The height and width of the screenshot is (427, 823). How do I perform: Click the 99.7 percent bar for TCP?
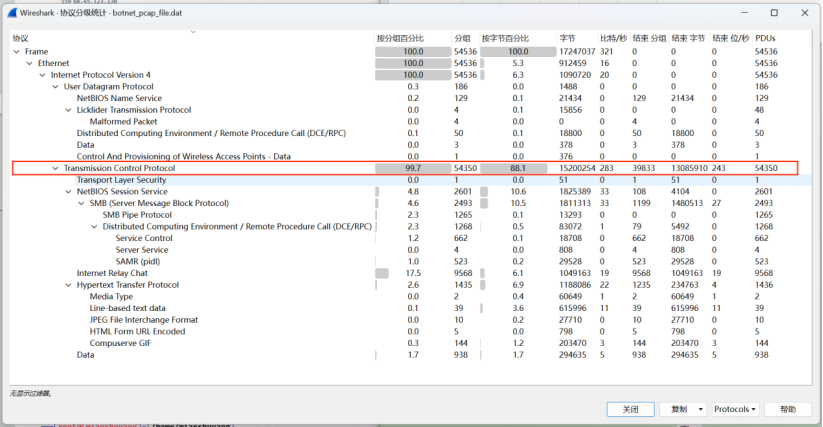click(413, 168)
